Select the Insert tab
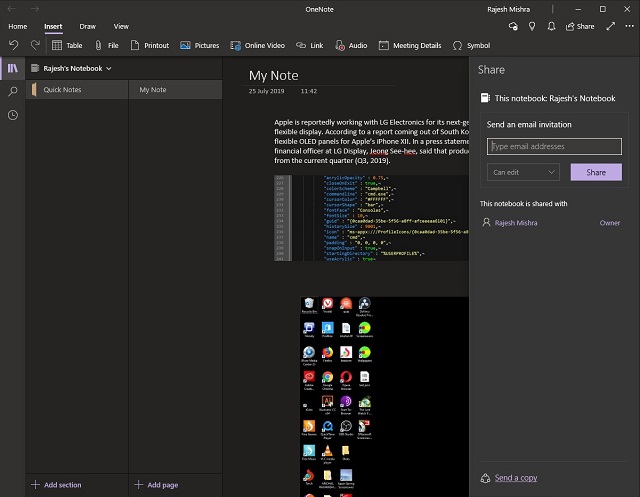The height and width of the screenshot is (497, 640). (53, 27)
